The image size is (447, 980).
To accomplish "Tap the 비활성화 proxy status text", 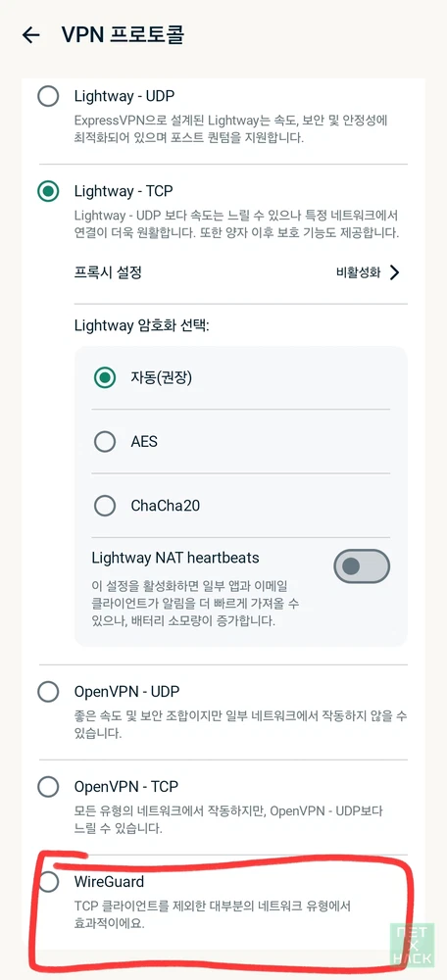I will (x=358, y=272).
